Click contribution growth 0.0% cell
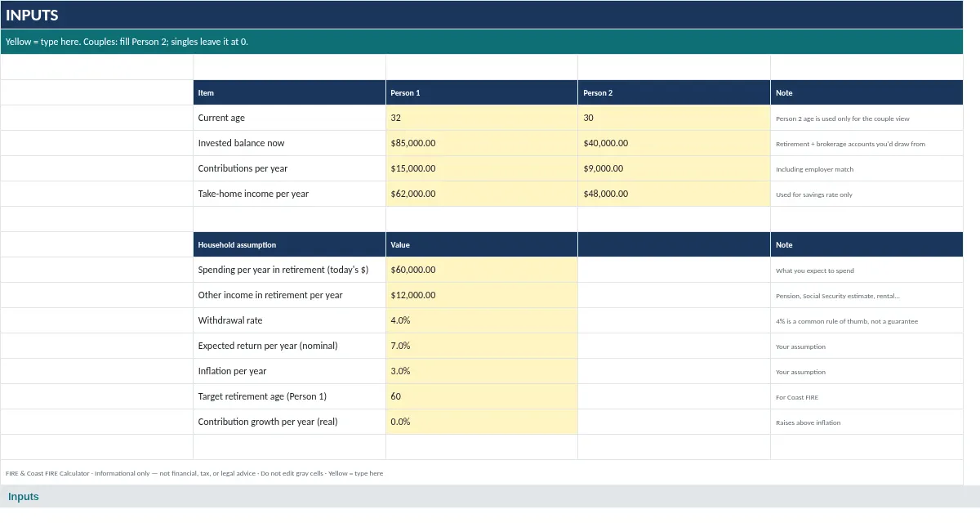The width and height of the screenshot is (980, 523). (482, 422)
